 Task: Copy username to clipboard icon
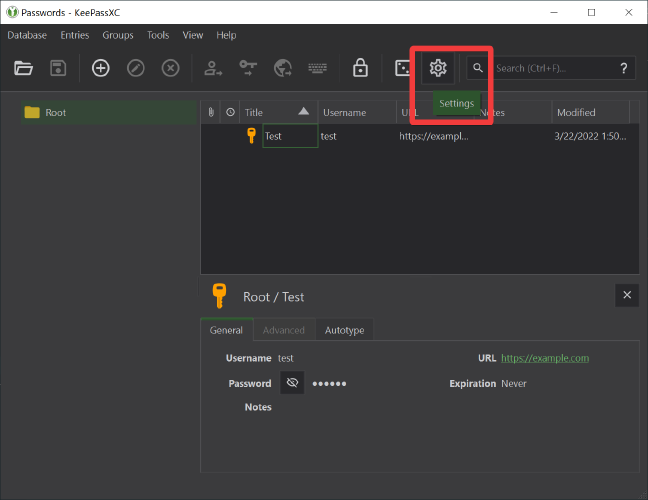click(x=213, y=68)
